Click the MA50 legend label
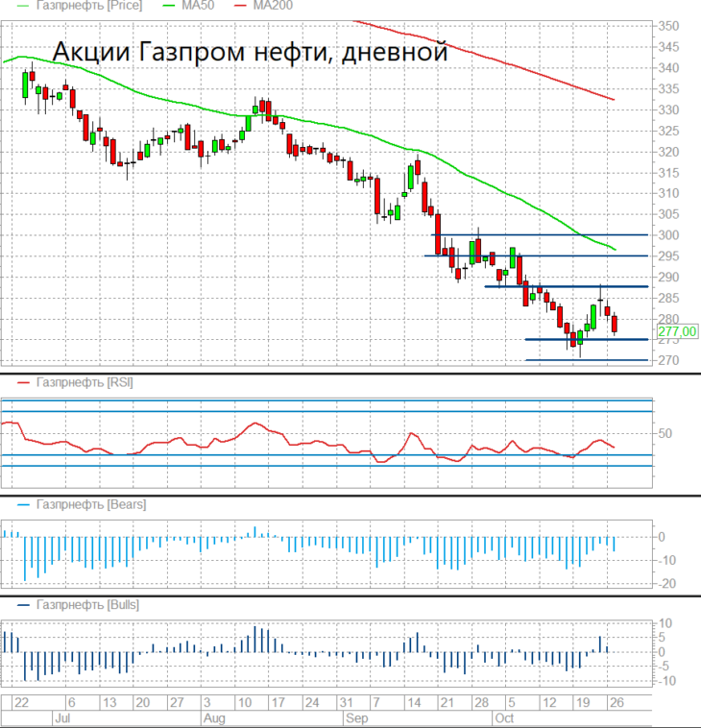 tap(198, 6)
